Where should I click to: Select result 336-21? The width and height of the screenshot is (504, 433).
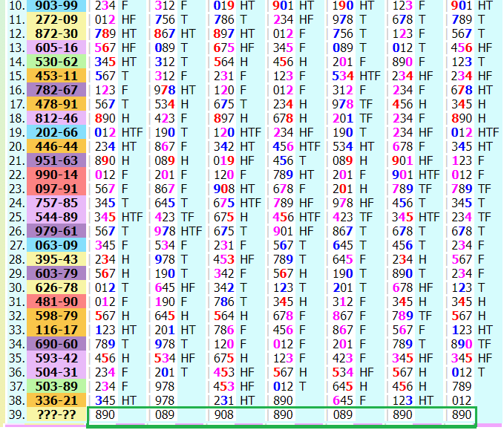(x=56, y=400)
